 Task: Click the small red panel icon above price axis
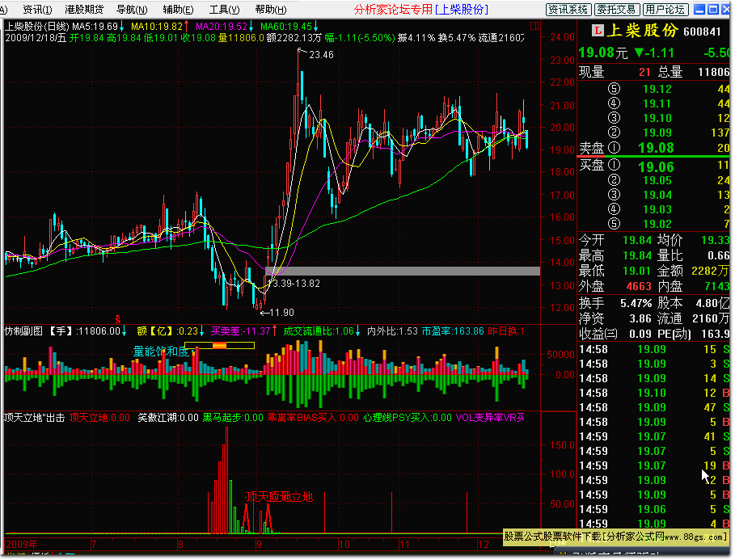[x=534, y=25]
